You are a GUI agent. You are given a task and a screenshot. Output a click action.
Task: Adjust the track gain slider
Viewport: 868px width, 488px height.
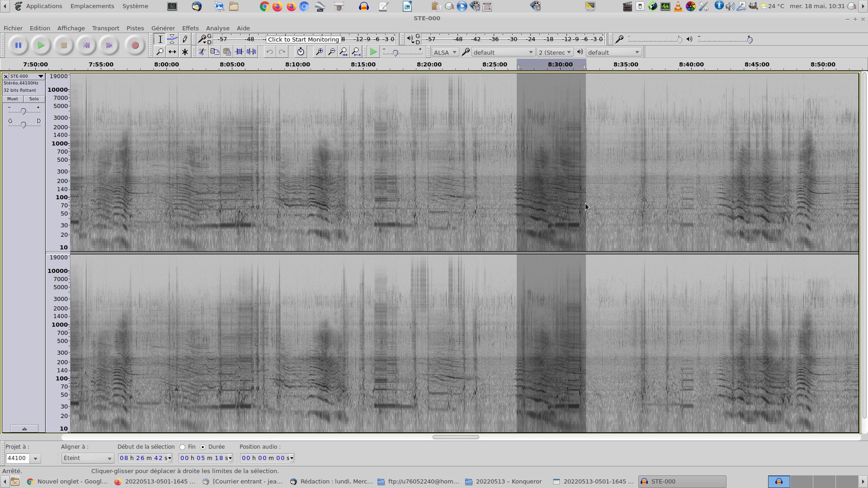pyautogui.click(x=24, y=111)
